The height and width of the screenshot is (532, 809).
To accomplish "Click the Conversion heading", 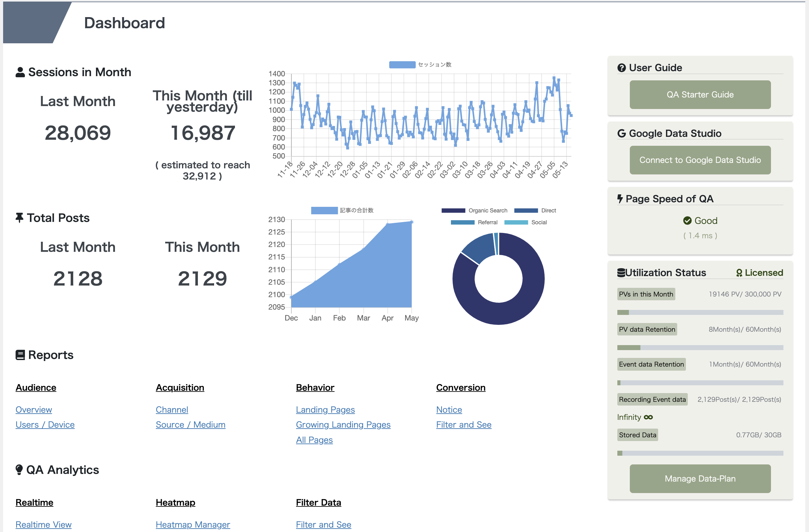I will [461, 387].
